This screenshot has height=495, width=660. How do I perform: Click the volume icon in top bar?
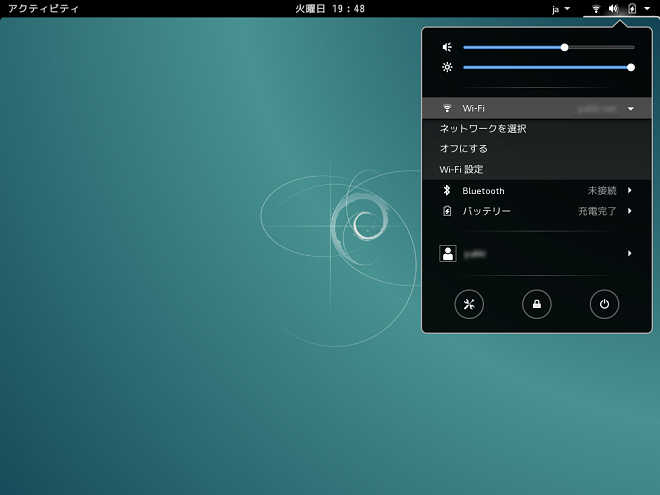(613, 8)
